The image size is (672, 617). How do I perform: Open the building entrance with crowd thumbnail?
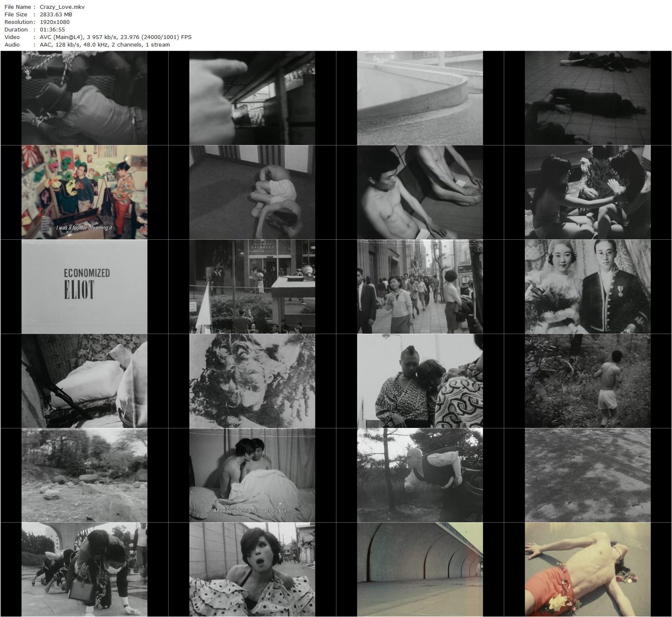click(252, 287)
